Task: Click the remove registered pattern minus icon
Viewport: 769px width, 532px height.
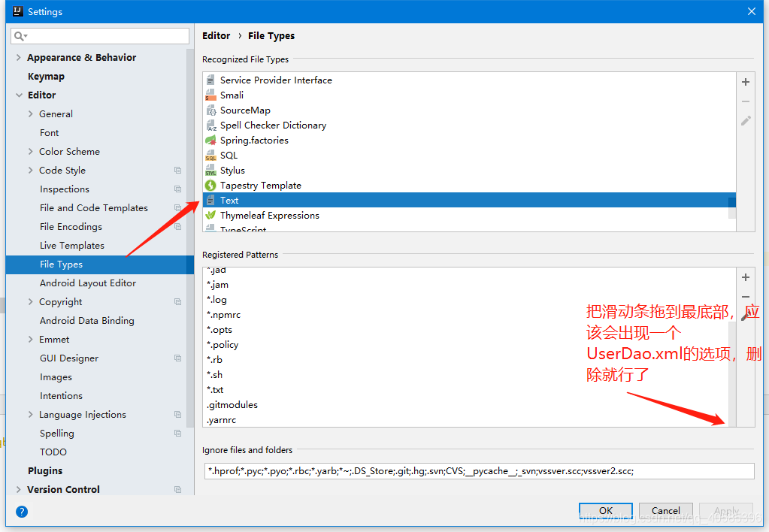Action: tap(746, 297)
